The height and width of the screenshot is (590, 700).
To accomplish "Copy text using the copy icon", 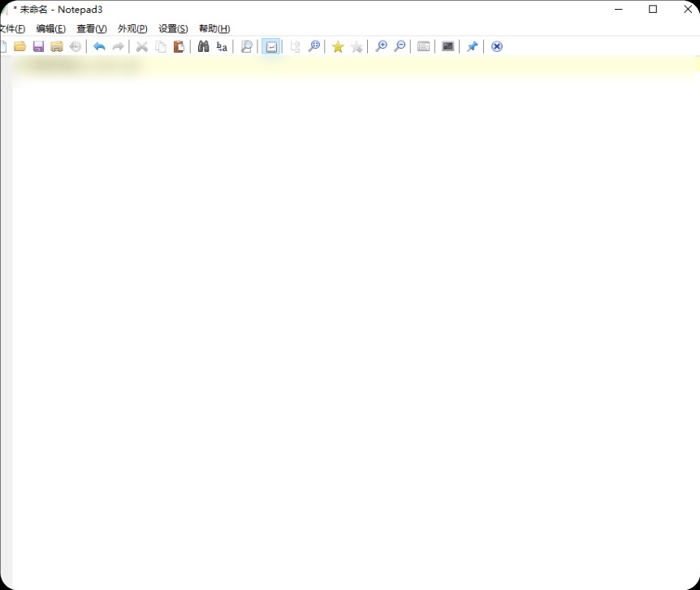I will [x=160, y=46].
